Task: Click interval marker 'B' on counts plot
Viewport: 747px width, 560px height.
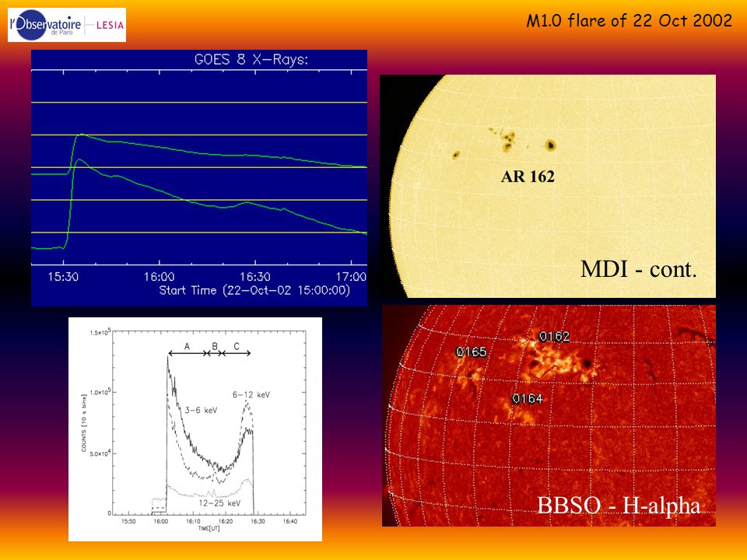Action: pyautogui.click(x=215, y=347)
